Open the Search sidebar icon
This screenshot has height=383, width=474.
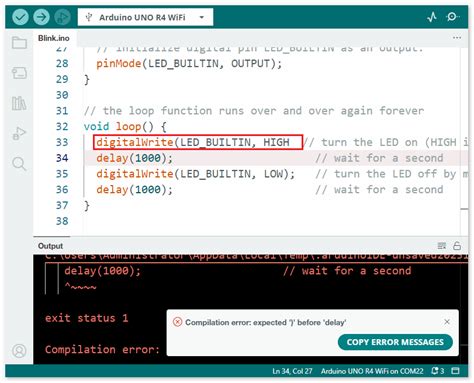pos(19,164)
